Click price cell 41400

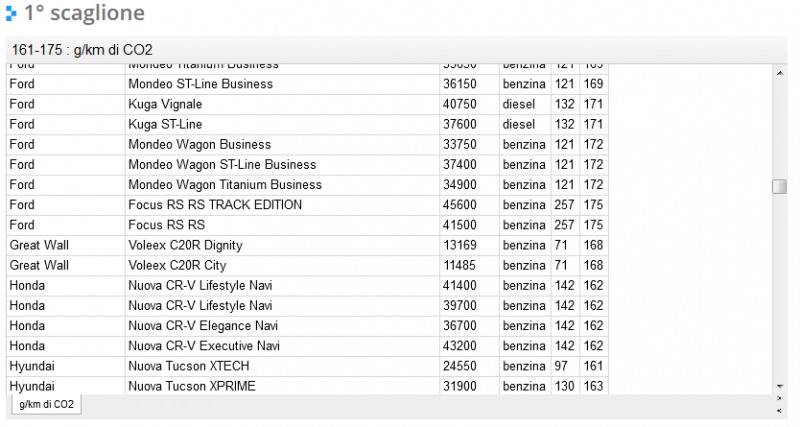click(x=470, y=286)
